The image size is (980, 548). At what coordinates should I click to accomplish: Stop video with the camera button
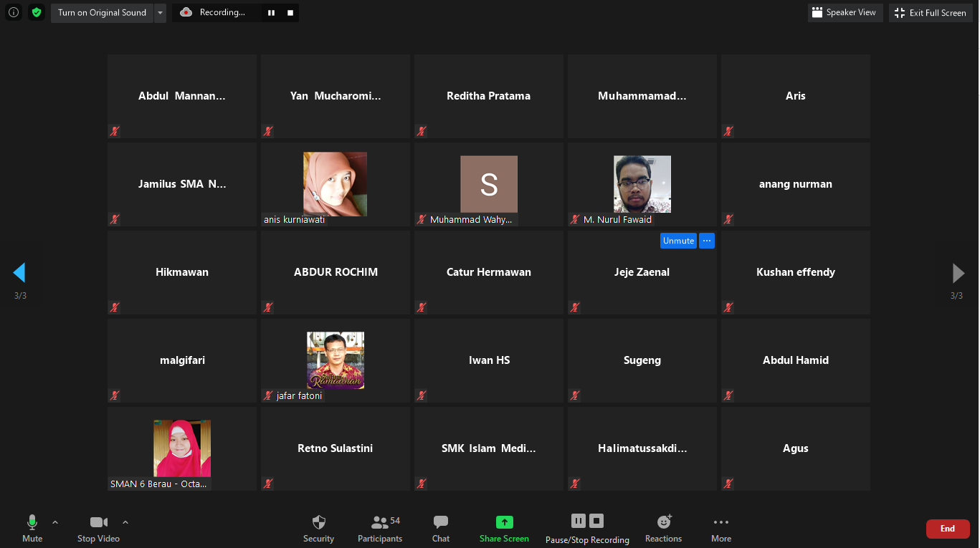(x=98, y=529)
